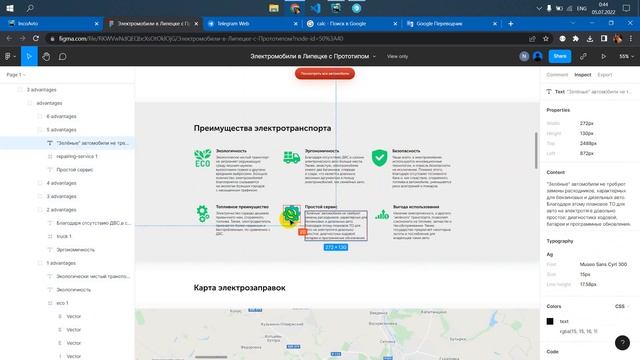Switch to the calc Google search tab
This screenshot has width=640, height=360.
pyautogui.click(x=351, y=24)
